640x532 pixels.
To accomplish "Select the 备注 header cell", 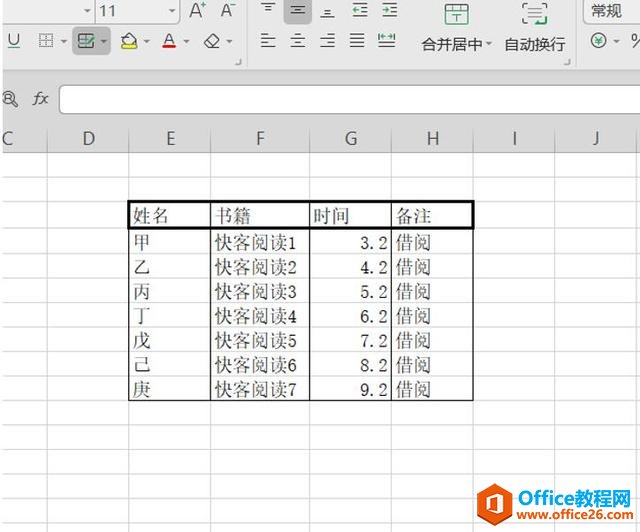I will point(432,215).
